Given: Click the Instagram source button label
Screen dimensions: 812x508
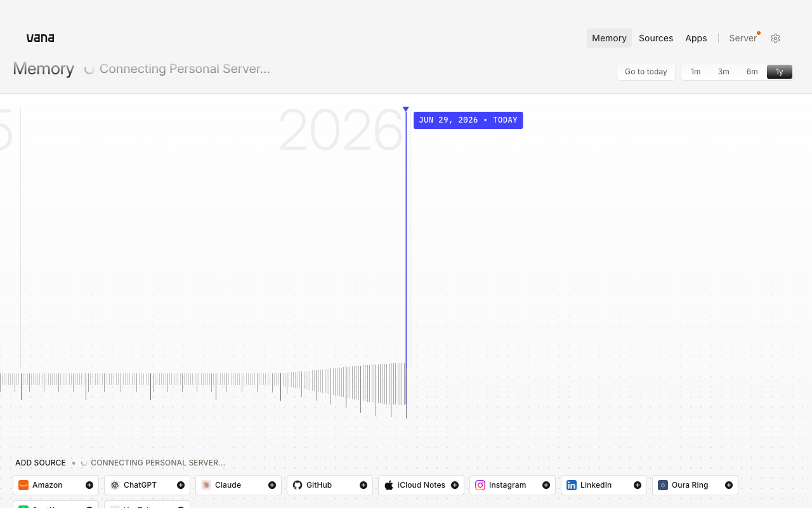Looking at the screenshot, I should [x=507, y=485].
